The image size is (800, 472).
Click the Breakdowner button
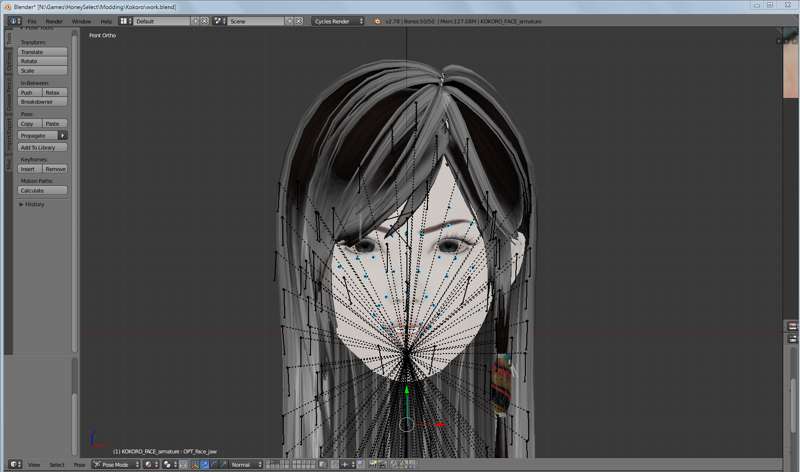point(42,102)
